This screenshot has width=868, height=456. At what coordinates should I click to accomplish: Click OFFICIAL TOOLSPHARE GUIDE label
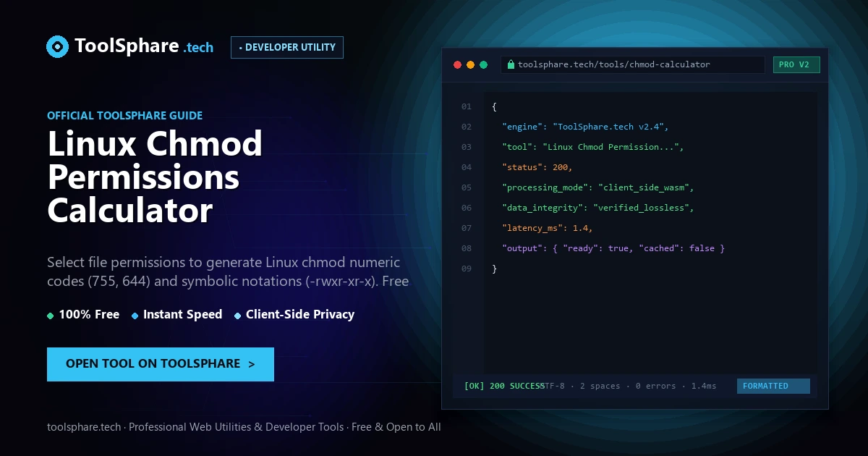(124, 116)
